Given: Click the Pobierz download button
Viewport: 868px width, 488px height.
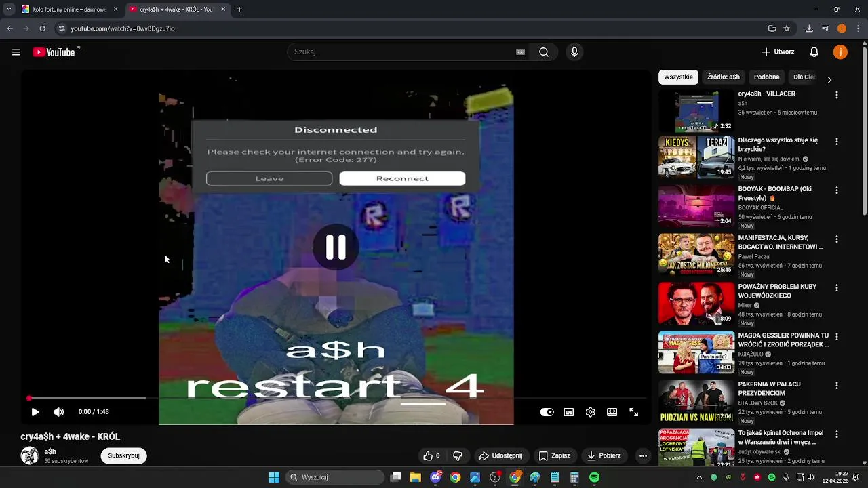Looking at the screenshot, I should pos(604,456).
